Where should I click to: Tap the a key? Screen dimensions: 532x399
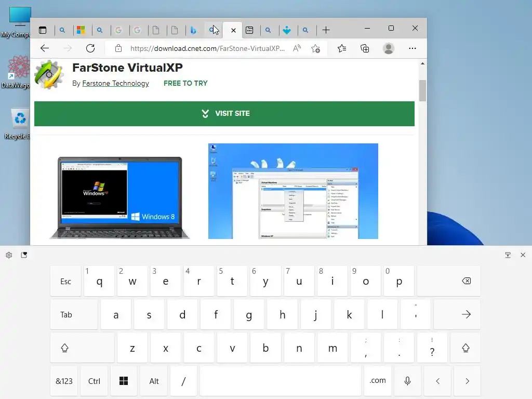[116, 314]
